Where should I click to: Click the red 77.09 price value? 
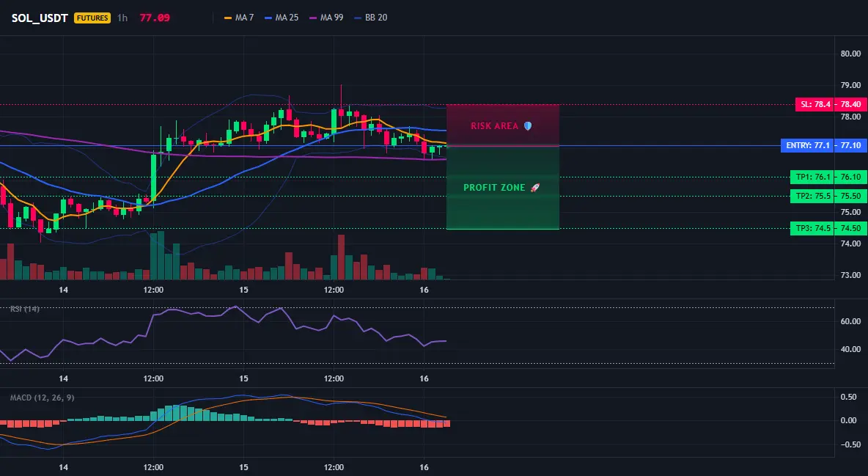[155, 18]
